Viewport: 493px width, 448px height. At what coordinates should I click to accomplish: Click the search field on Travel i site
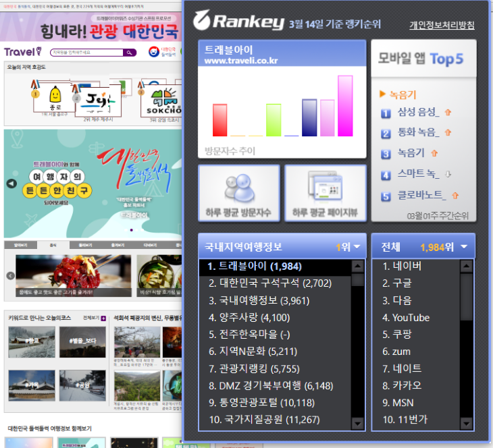86,53
